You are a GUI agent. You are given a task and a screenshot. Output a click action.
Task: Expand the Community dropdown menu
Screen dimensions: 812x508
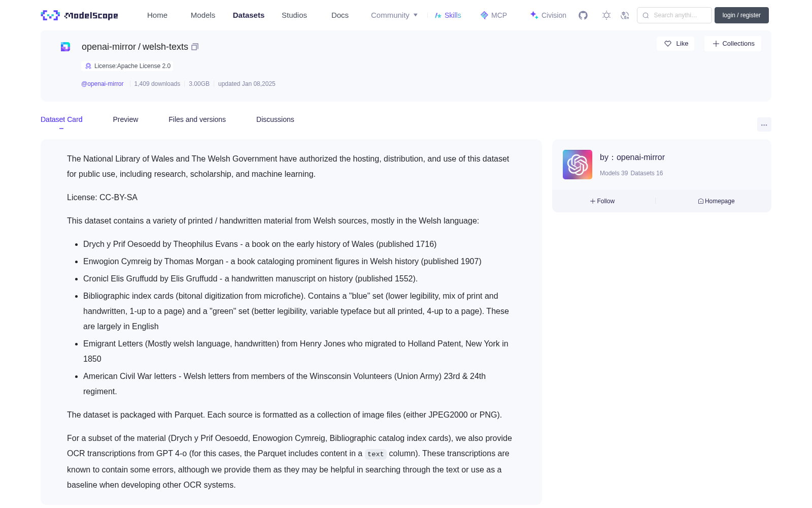(394, 15)
